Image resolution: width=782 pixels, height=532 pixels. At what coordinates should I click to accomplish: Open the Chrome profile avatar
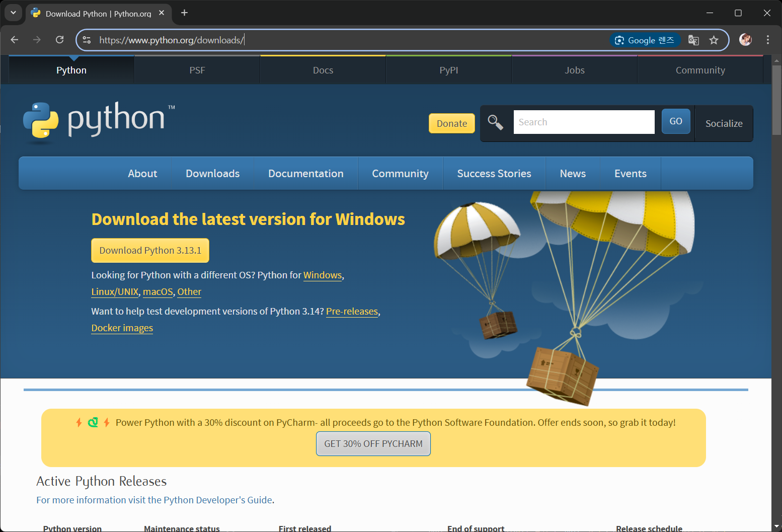[745, 40]
